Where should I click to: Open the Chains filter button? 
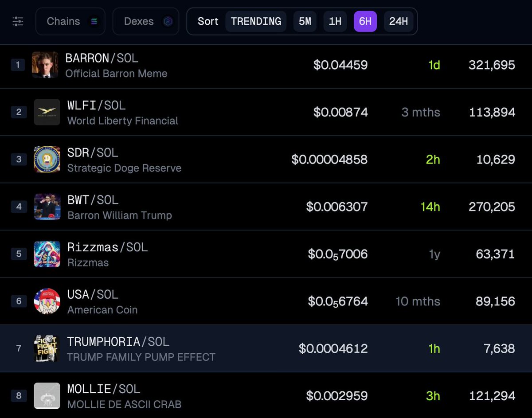coord(70,21)
